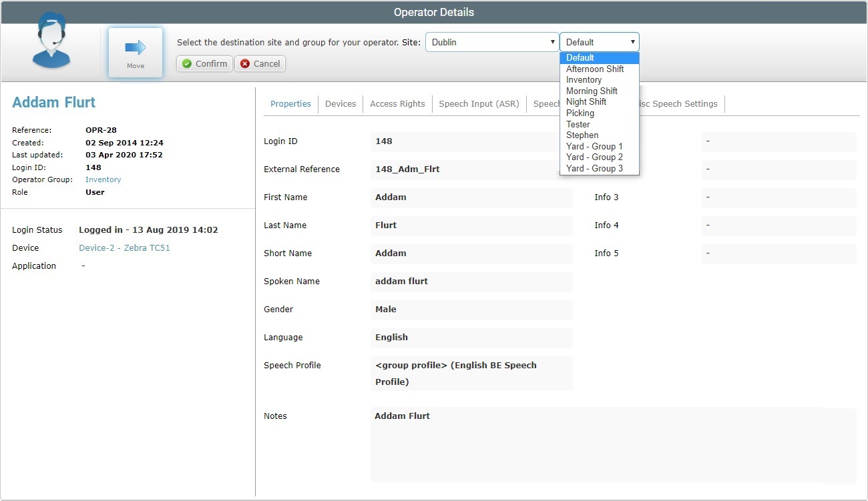The height and width of the screenshot is (501, 868).
Task: Open the Access Rights tab
Action: click(x=397, y=103)
